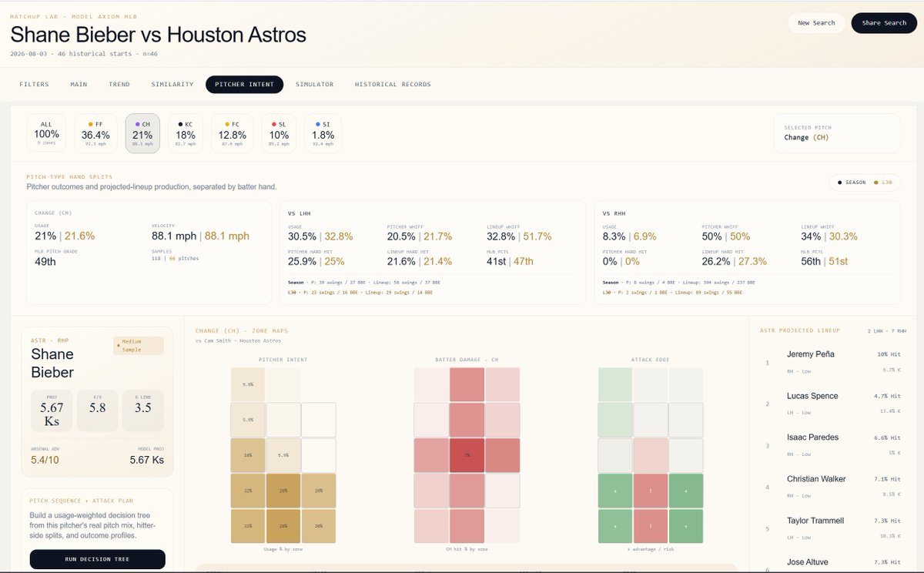Select the KC 18% pitch chip

[185, 133]
